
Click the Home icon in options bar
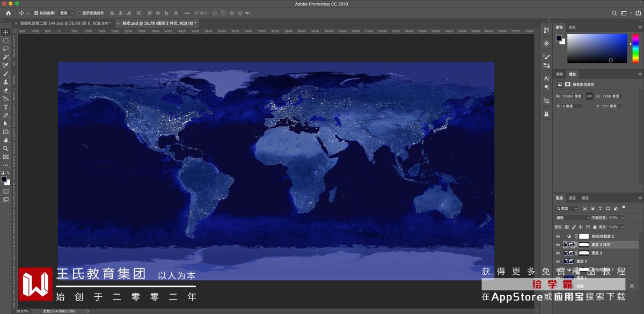(x=8, y=13)
